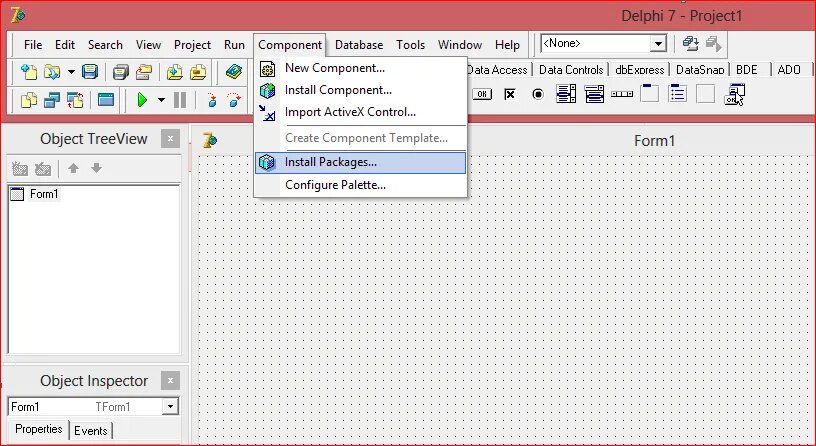
Task: Switch to the Events tab
Action: [91, 430]
